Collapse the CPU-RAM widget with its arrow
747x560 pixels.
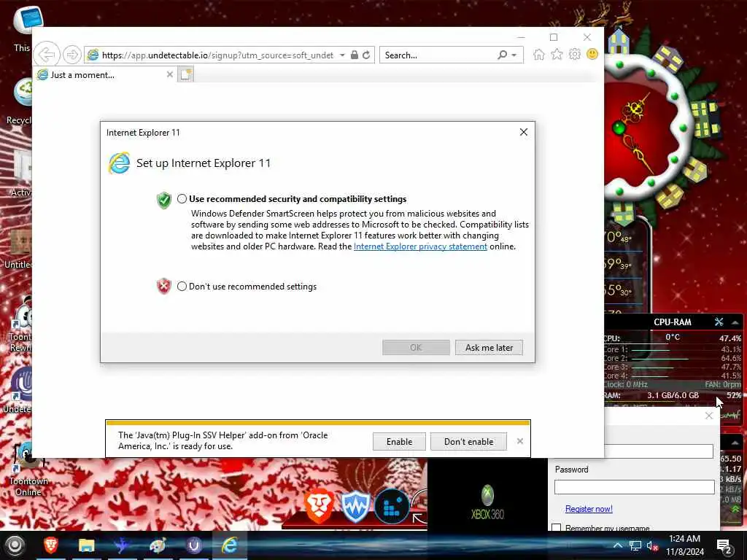pos(735,322)
